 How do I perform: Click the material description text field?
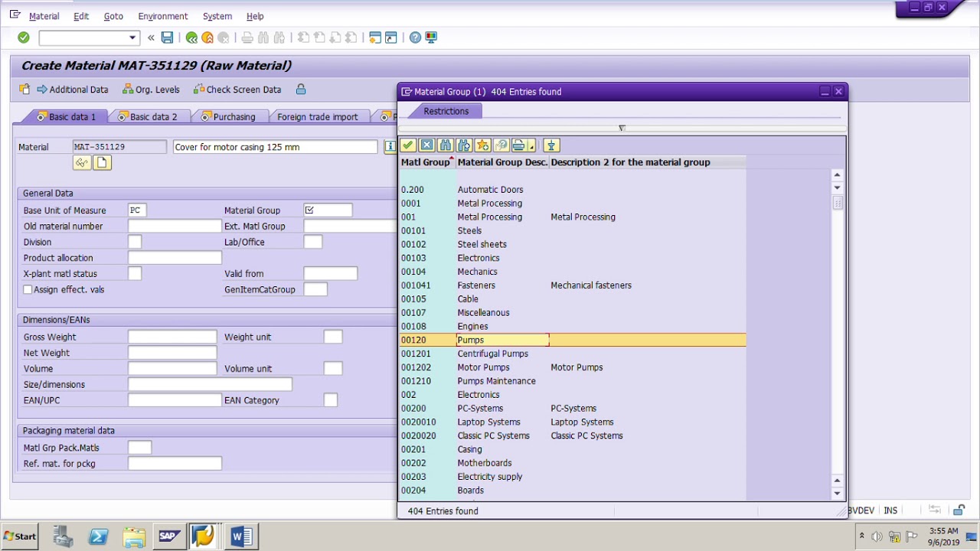pos(275,147)
